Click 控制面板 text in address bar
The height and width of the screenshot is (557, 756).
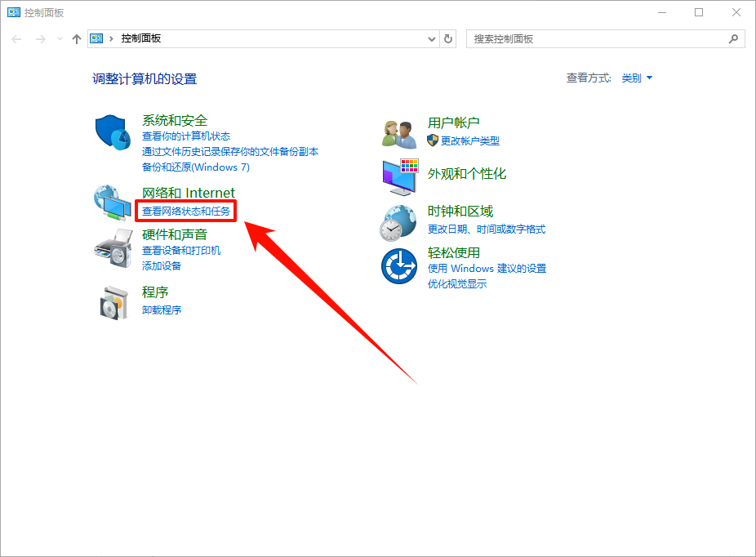coord(140,38)
